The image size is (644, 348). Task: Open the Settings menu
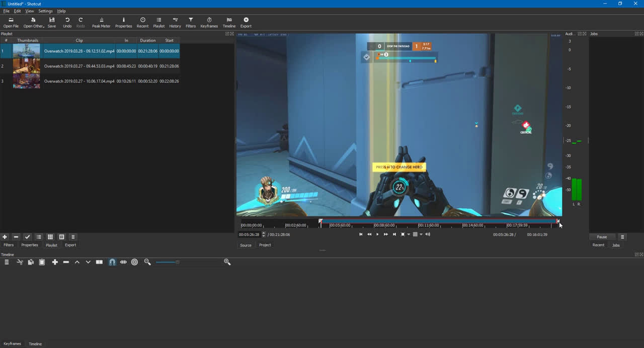coord(46,11)
